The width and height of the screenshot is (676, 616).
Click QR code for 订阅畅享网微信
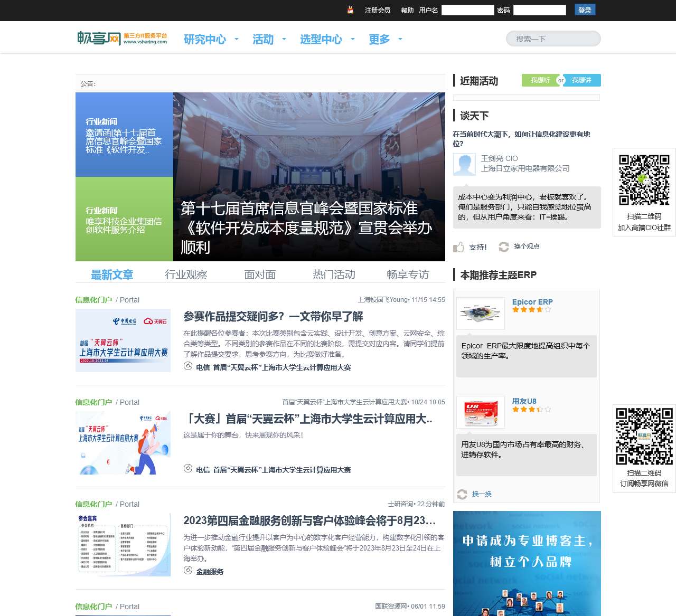tap(644, 437)
